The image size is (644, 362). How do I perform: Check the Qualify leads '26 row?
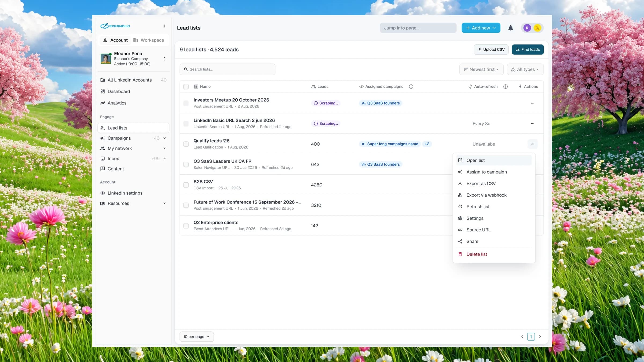pyautogui.click(x=186, y=144)
